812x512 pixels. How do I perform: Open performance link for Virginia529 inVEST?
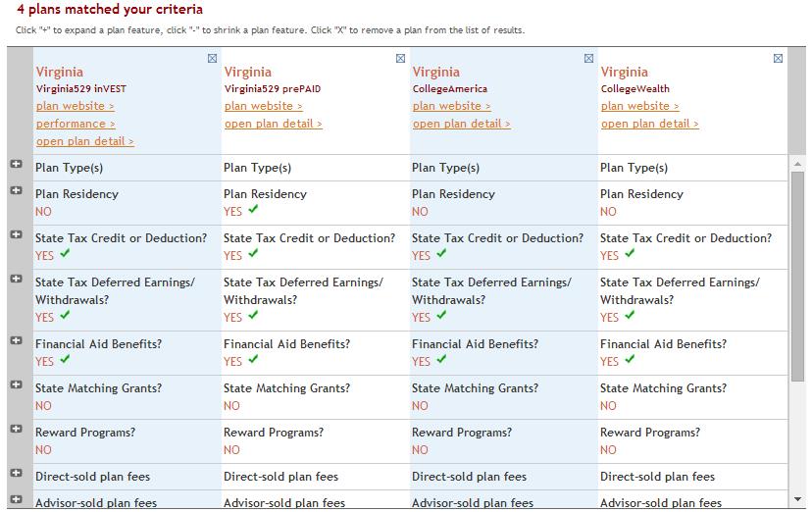coord(76,124)
